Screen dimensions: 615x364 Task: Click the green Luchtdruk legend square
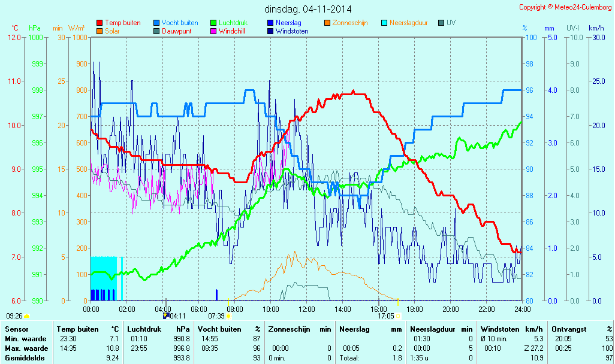point(213,23)
